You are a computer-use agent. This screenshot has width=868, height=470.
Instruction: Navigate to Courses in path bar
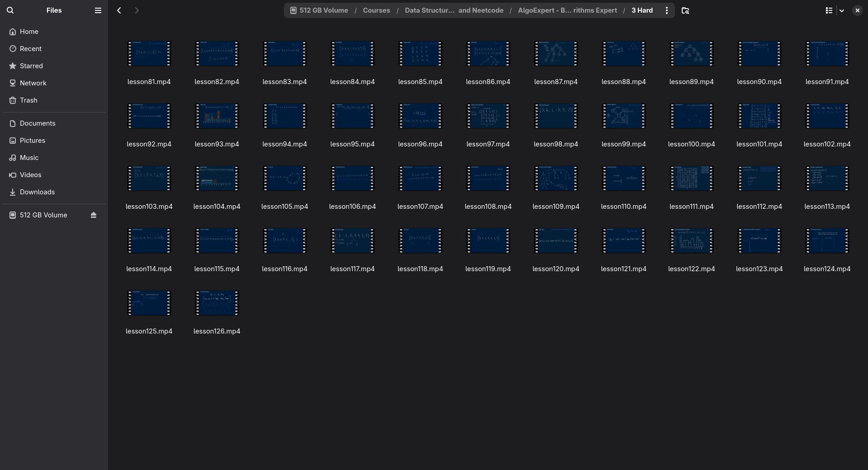coord(376,10)
